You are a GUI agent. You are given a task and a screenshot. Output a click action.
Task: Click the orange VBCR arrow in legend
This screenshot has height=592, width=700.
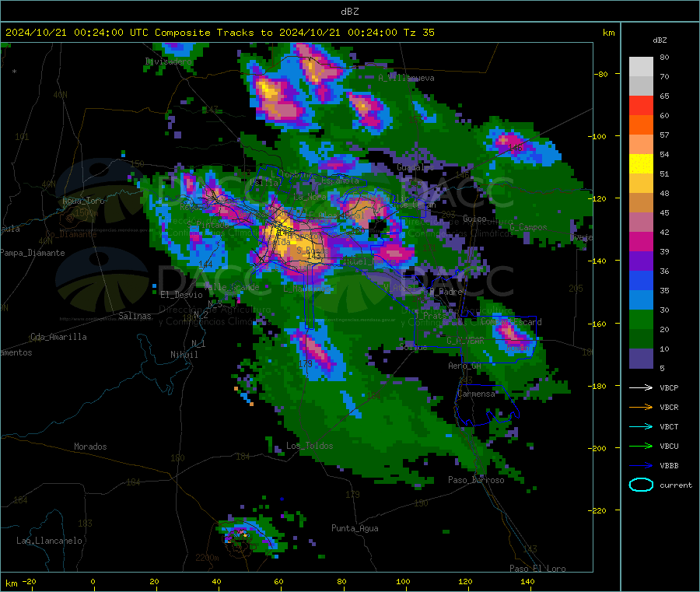tap(641, 407)
